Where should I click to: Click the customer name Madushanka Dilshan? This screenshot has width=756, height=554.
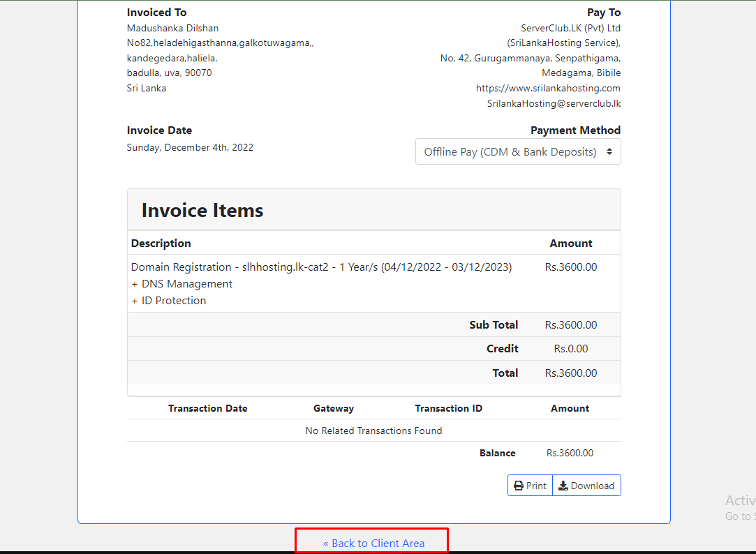172,29
